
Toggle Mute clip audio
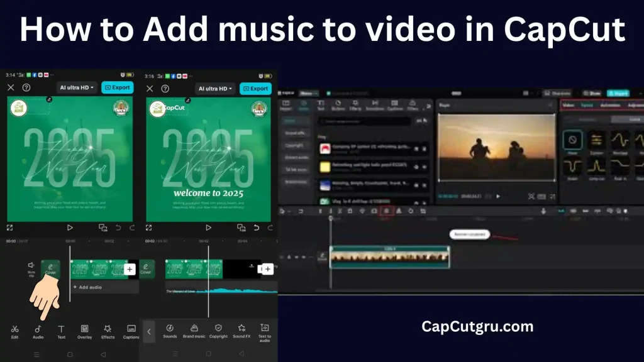pos(31,268)
